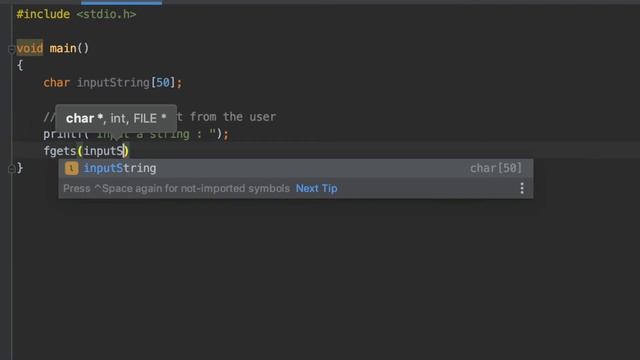Click the fold end marker at the closing brace
640x360 pixels.
(x=11, y=168)
